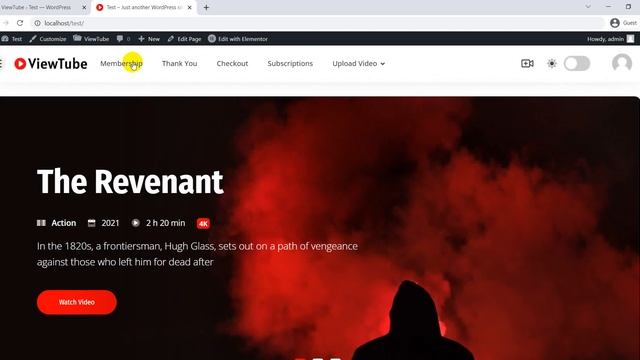Expand the Upload Video dropdown

(358, 63)
